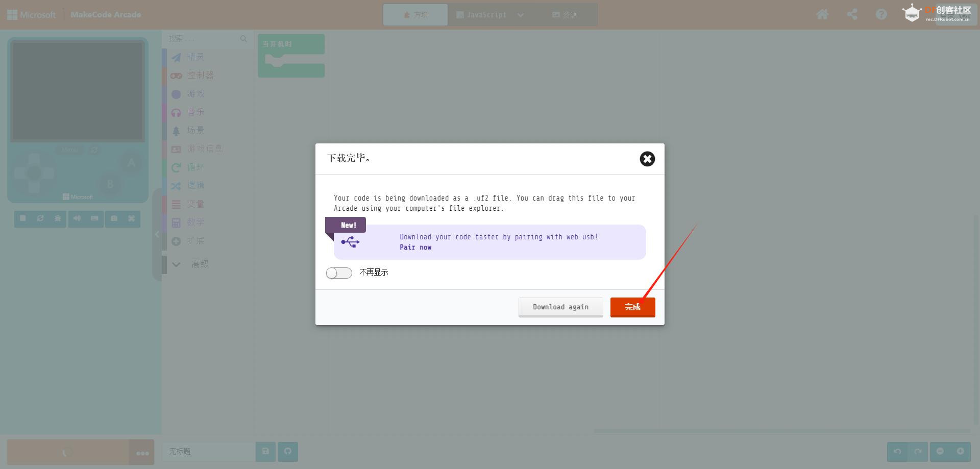
Task: Open the 扩展 extensions category
Action: (207, 241)
